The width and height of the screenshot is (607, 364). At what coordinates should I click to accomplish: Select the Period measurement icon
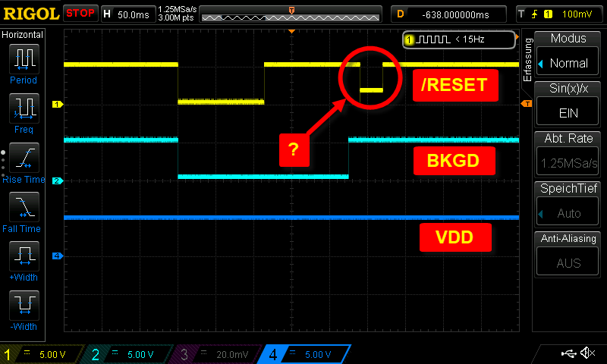[x=24, y=59]
